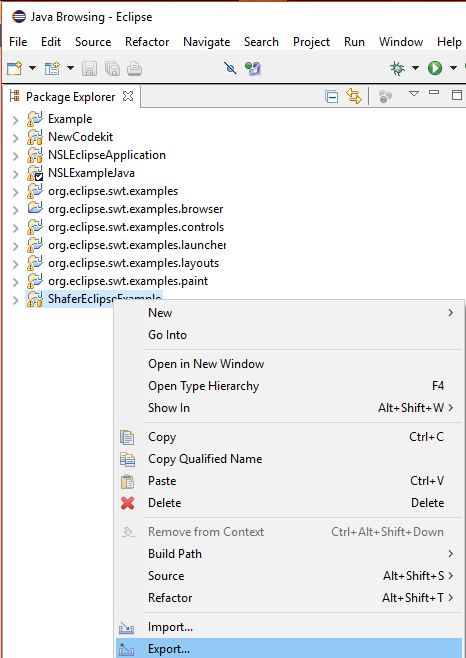Select Open Type Hierarchy menu entry

tap(204, 386)
